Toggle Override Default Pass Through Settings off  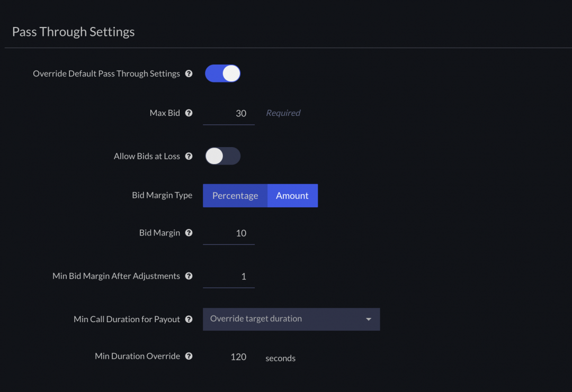(x=222, y=74)
